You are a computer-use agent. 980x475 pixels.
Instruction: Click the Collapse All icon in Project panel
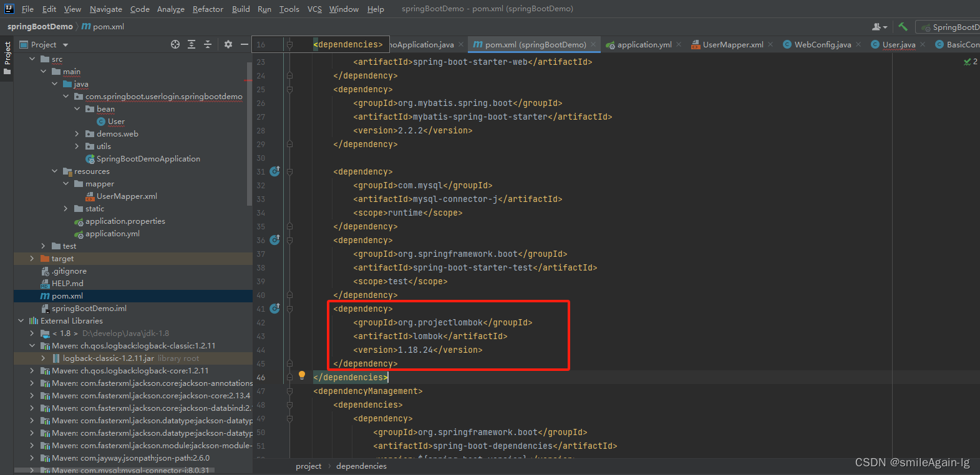[x=208, y=44]
